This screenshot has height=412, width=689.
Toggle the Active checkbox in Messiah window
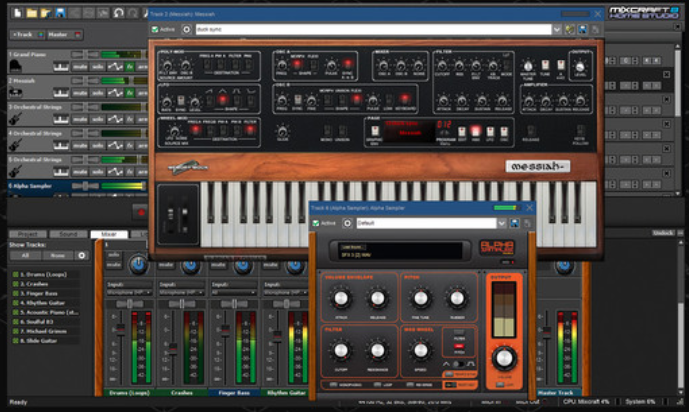155,29
